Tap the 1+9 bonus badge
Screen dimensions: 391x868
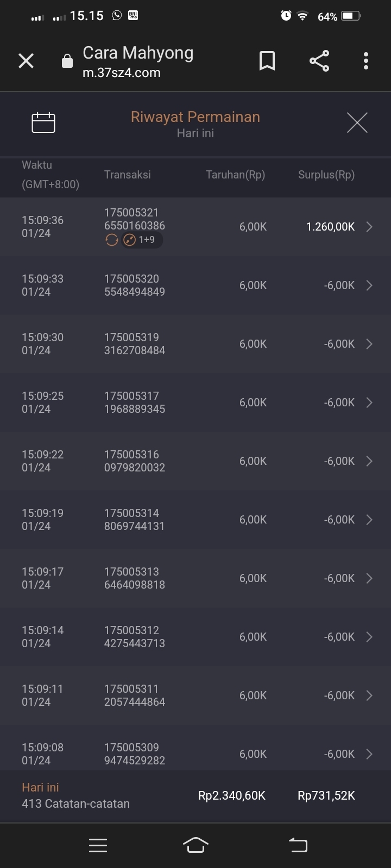[x=142, y=240]
